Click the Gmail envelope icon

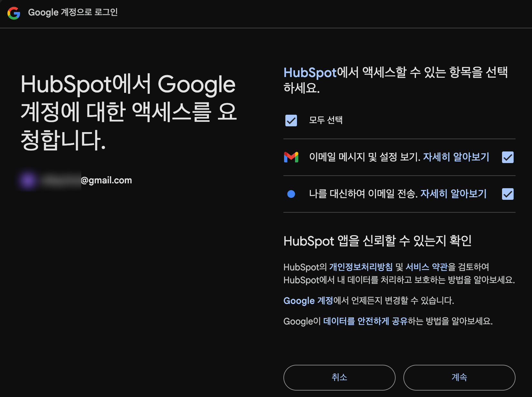coord(291,157)
